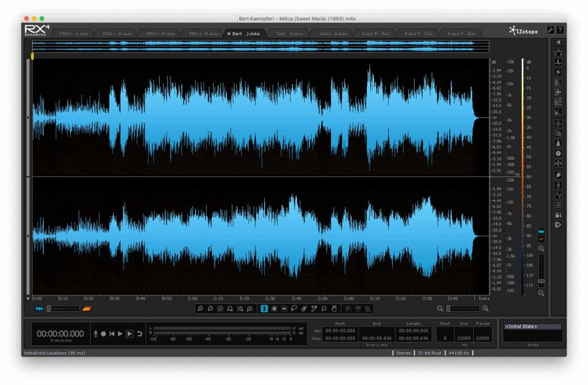Expand the triangle at the timeline's left end
Screen dimensions: 588x385
29,299
